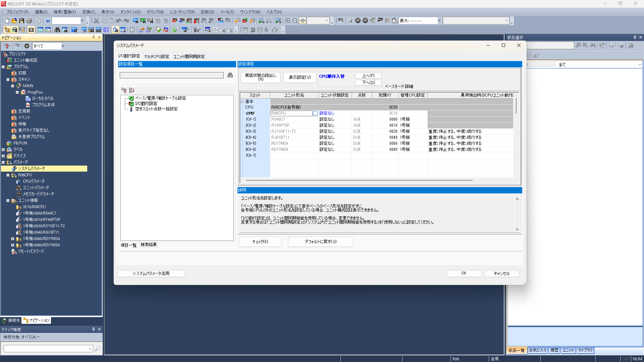Collapse the 基本 row expander in slot table
This screenshot has width=644, height=362.
(x=243, y=101)
